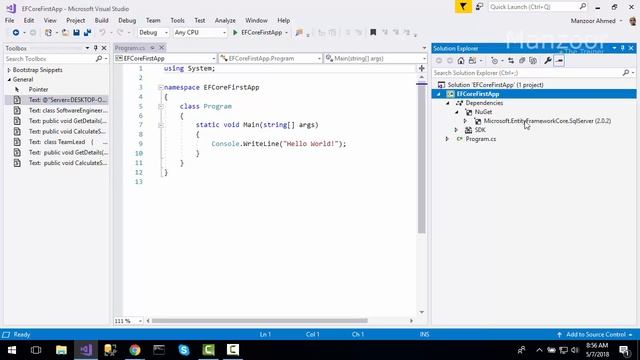The image size is (640, 360).
Task: Click Add to Source Control in status bar
Action: [x=596, y=335]
